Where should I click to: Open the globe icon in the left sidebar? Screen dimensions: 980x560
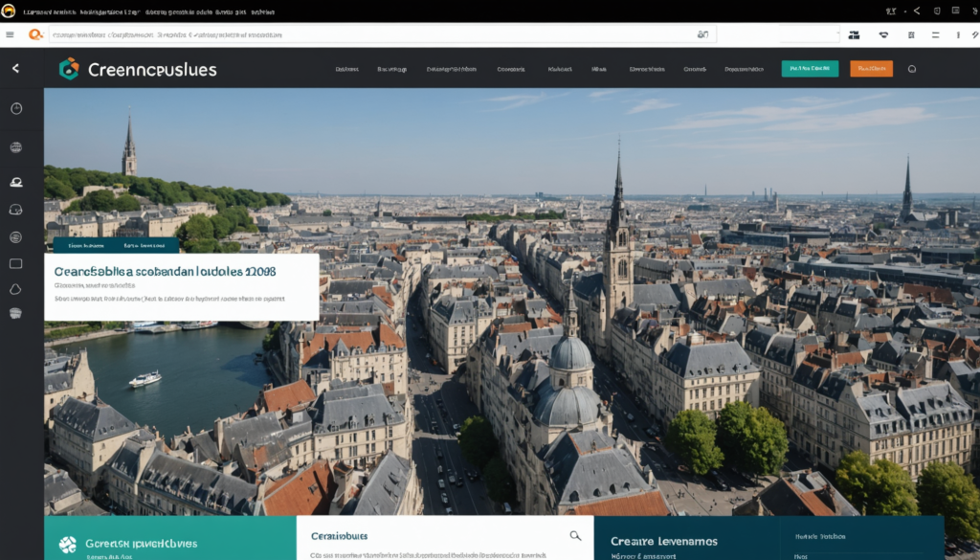(x=16, y=147)
